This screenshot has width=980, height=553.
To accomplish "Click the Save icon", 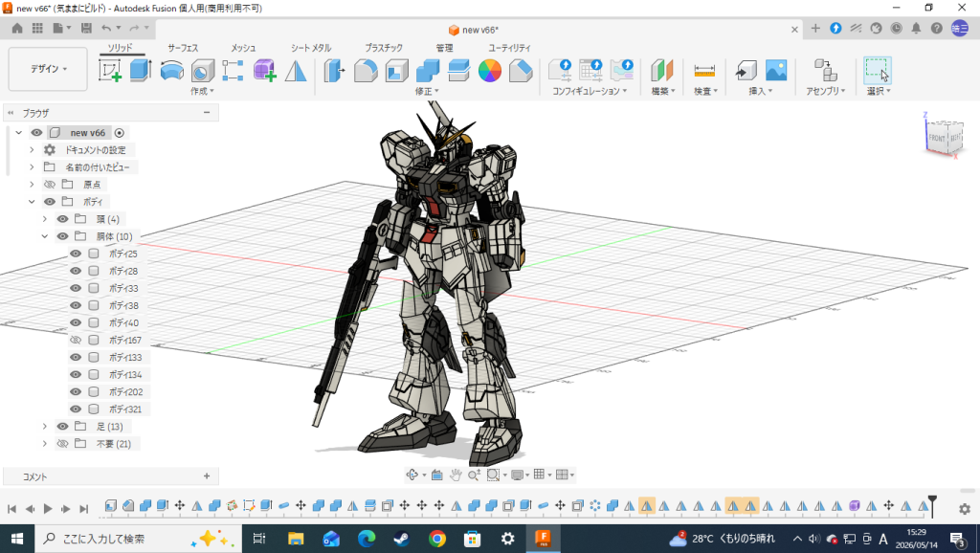I will [86, 28].
